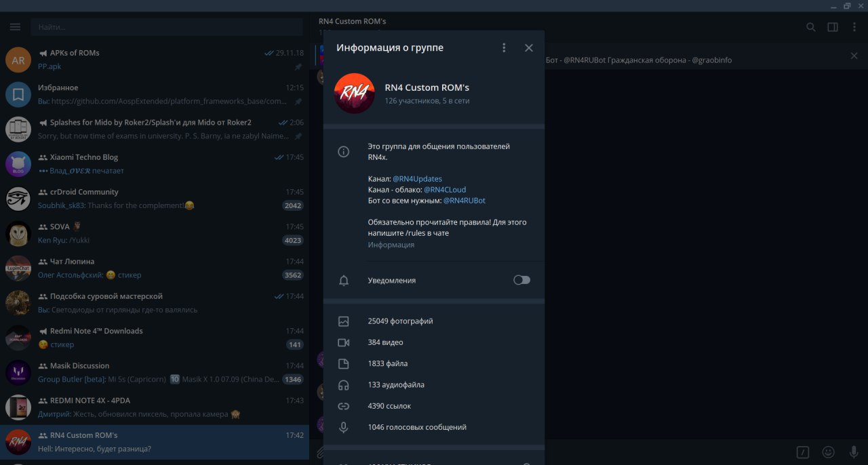Close the group information dialog

(x=529, y=48)
